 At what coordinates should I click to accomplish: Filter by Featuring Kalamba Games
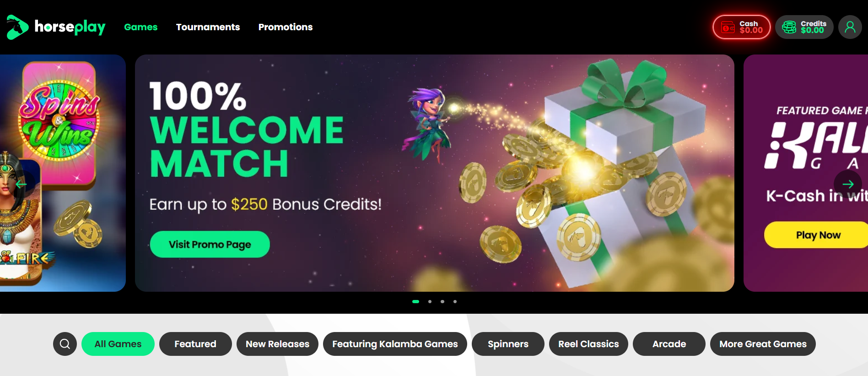click(395, 344)
